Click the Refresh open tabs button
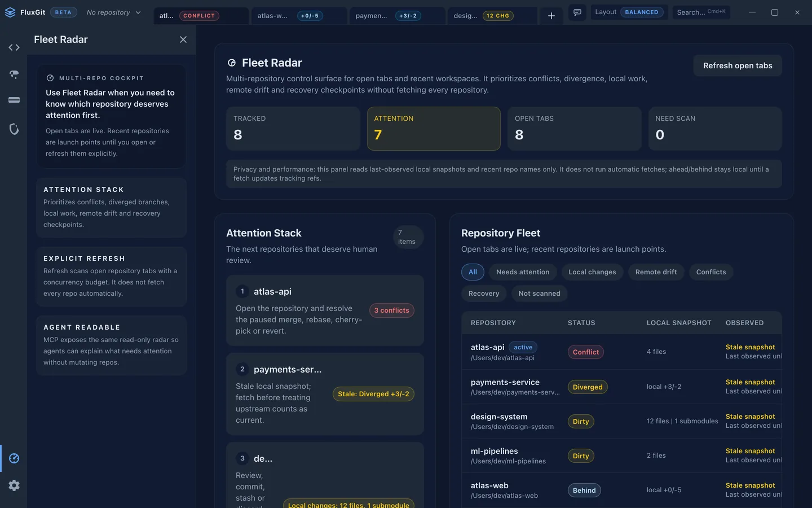 [738, 65]
